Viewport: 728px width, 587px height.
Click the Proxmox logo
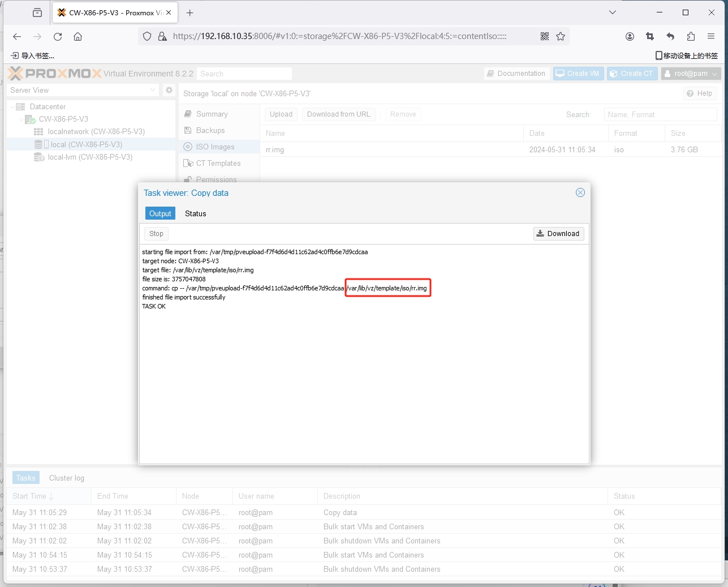[x=55, y=74]
